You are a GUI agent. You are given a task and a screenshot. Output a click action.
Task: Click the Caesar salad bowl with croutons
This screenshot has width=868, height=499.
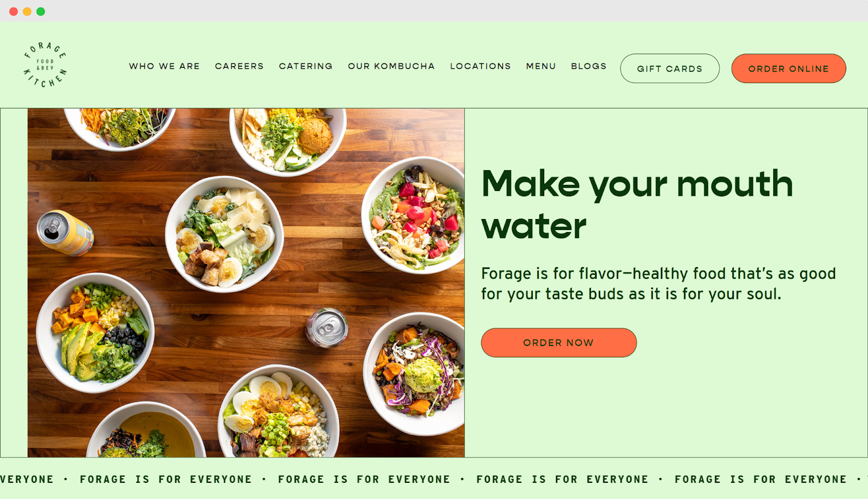(225, 234)
